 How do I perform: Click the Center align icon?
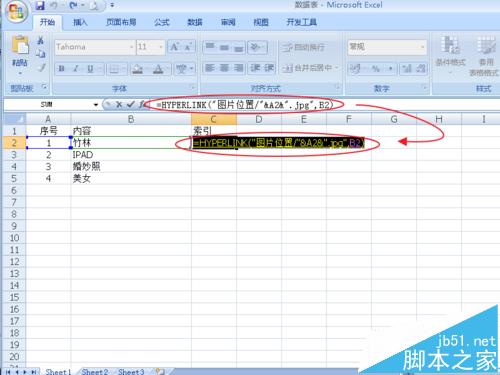(x=224, y=68)
